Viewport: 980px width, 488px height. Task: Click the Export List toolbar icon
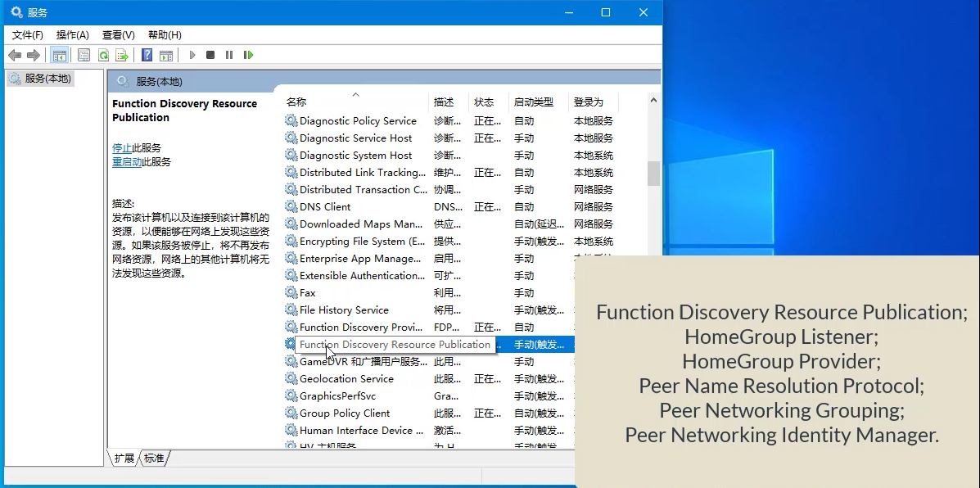[x=121, y=55]
